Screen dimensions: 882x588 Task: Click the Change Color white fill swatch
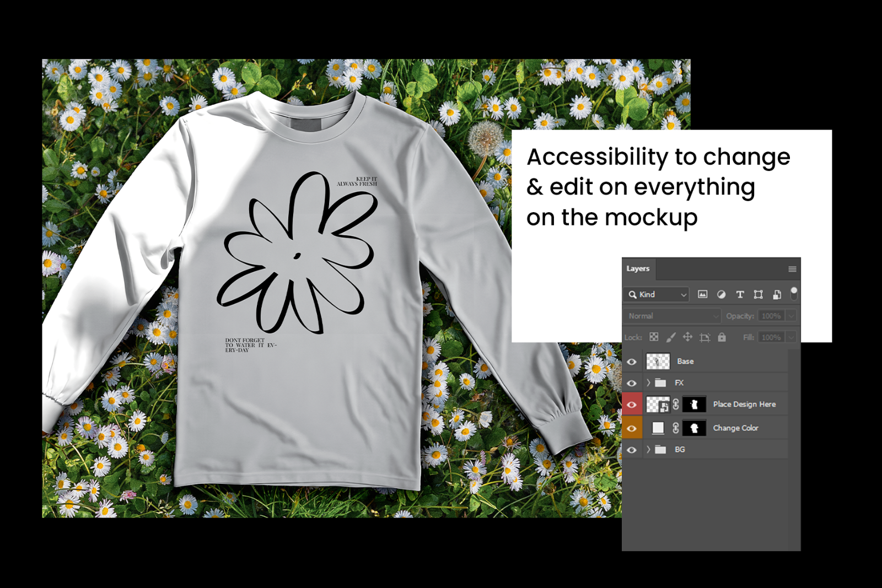659,427
